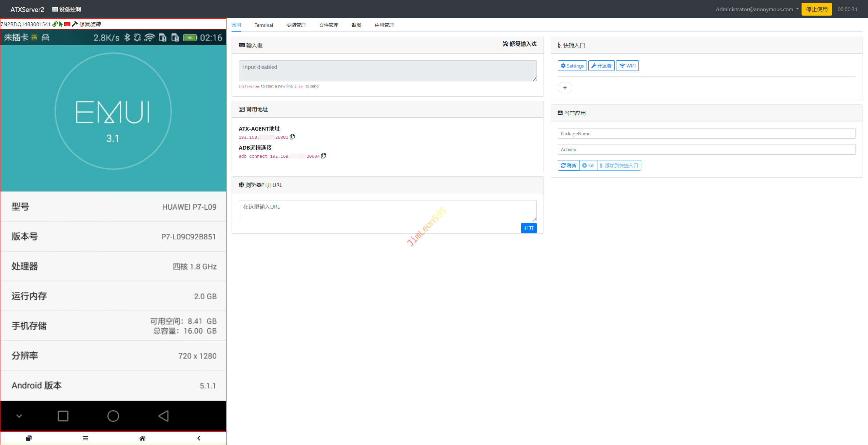Open the Administrator account dropdown
Screen dimensions: 868x445
pos(757,9)
